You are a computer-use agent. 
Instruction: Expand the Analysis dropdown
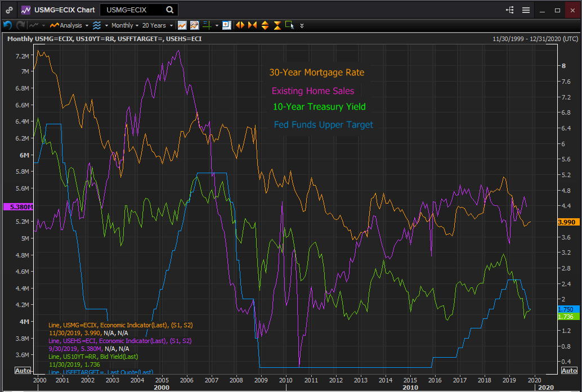point(69,25)
